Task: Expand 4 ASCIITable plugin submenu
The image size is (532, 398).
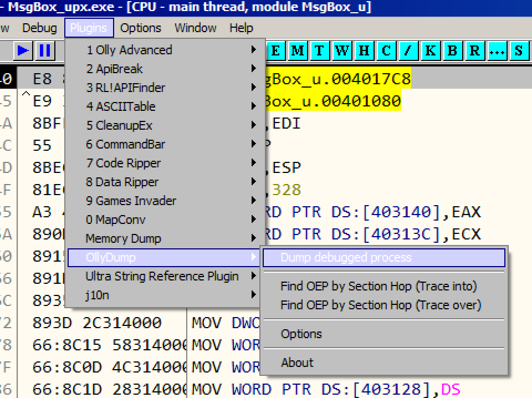Action: [x=165, y=106]
